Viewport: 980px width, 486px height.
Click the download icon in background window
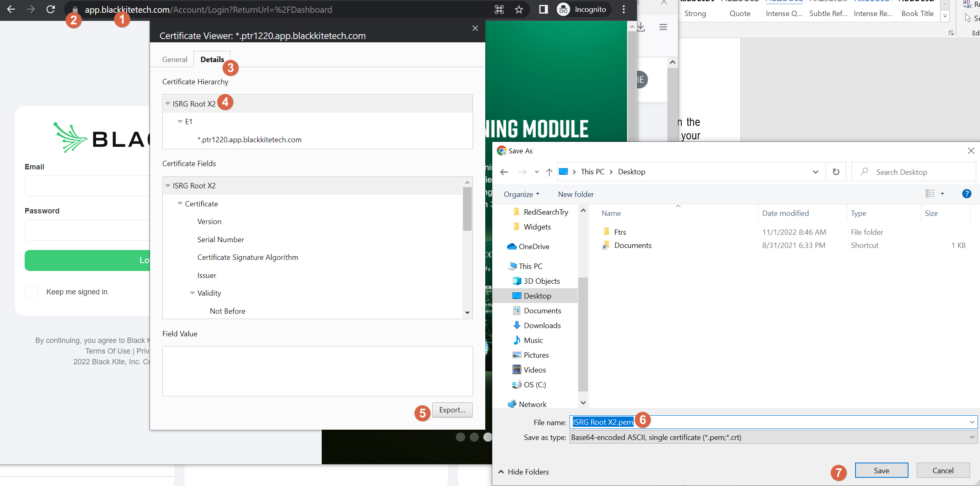click(641, 27)
